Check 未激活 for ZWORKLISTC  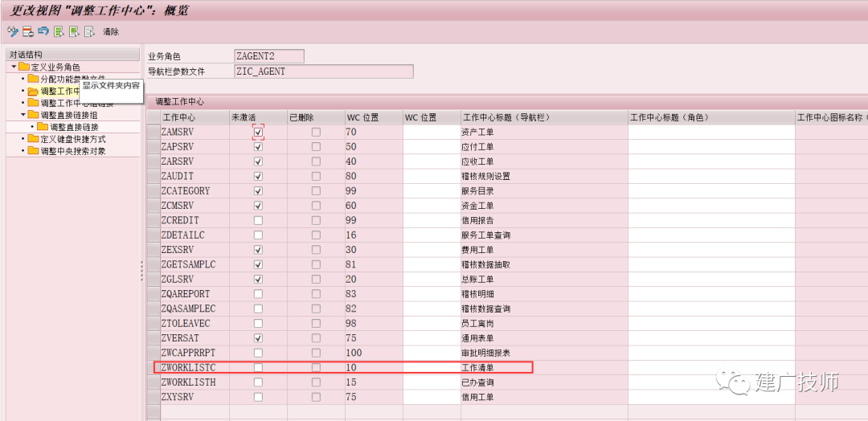pyautogui.click(x=258, y=367)
